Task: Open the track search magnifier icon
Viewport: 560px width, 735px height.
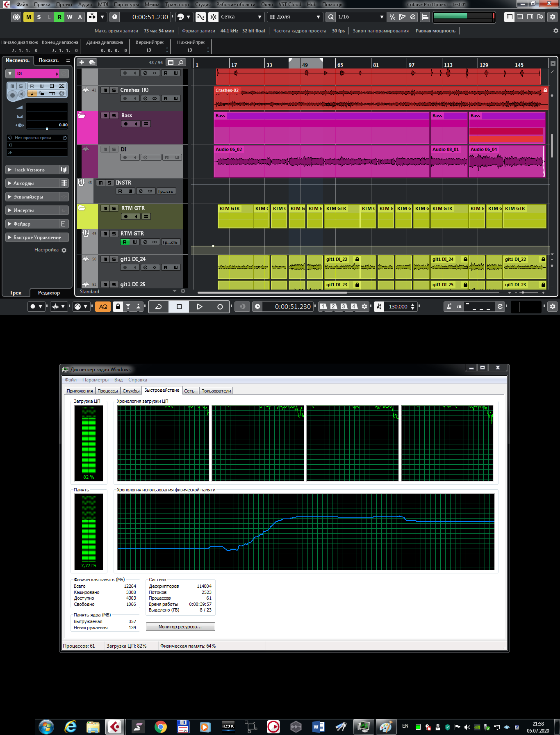Action: 181,62
